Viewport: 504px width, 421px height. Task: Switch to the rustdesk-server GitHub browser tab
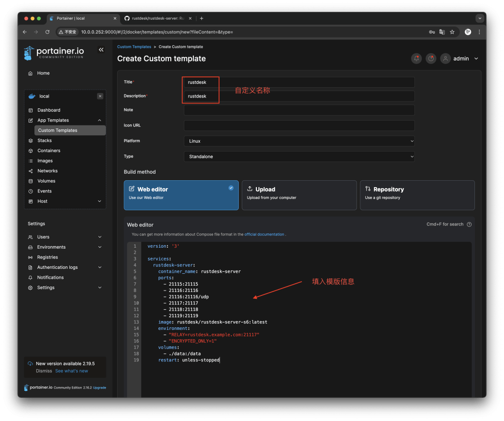click(157, 18)
